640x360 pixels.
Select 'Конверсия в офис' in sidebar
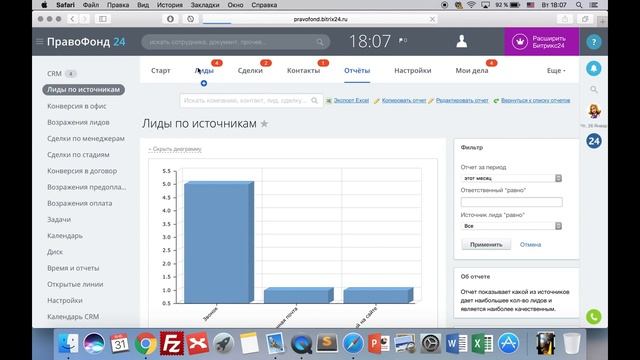77,106
